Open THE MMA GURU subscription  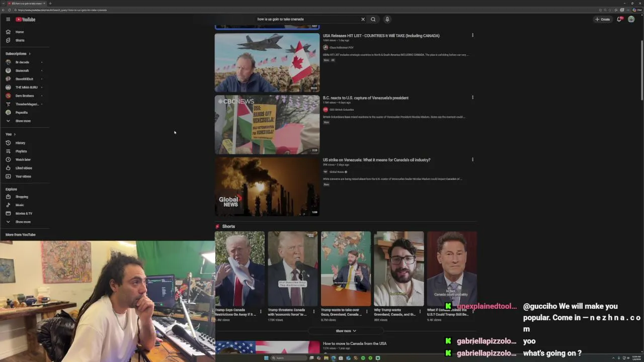[x=24, y=87]
